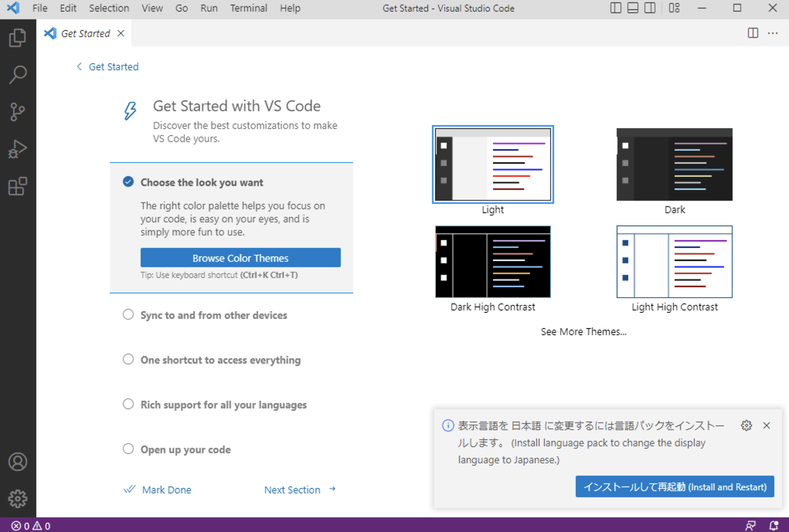
Task: Open the Explorer view in activity bar
Action: tap(18, 38)
